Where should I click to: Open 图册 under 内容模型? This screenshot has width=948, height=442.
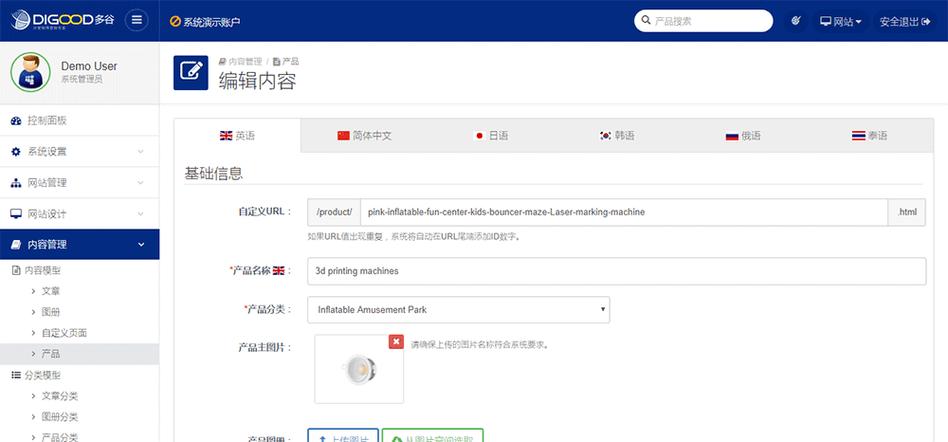[51, 312]
